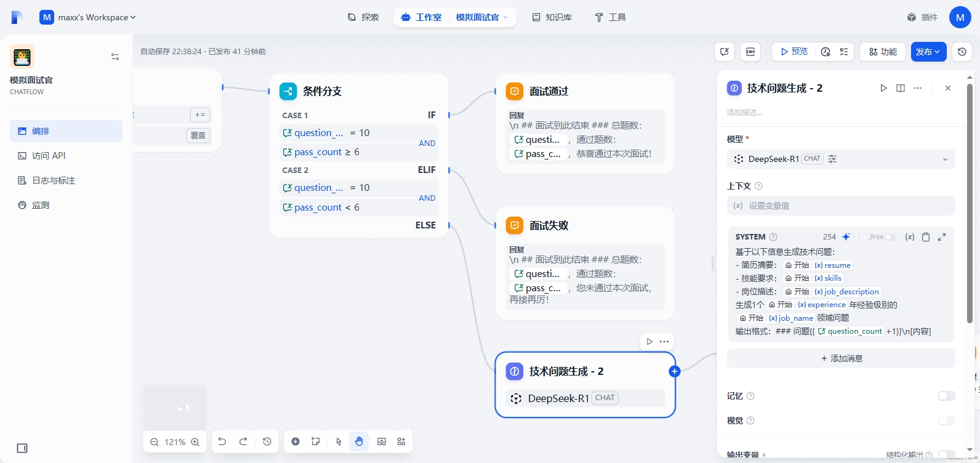Toggle the 结构化输出 structured output switch
The image size is (980, 463).
coord(947,455)
